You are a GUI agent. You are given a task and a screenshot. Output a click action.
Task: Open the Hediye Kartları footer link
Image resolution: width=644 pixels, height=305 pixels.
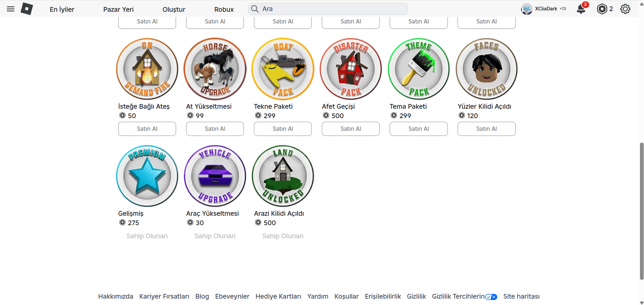pos(278,297)
